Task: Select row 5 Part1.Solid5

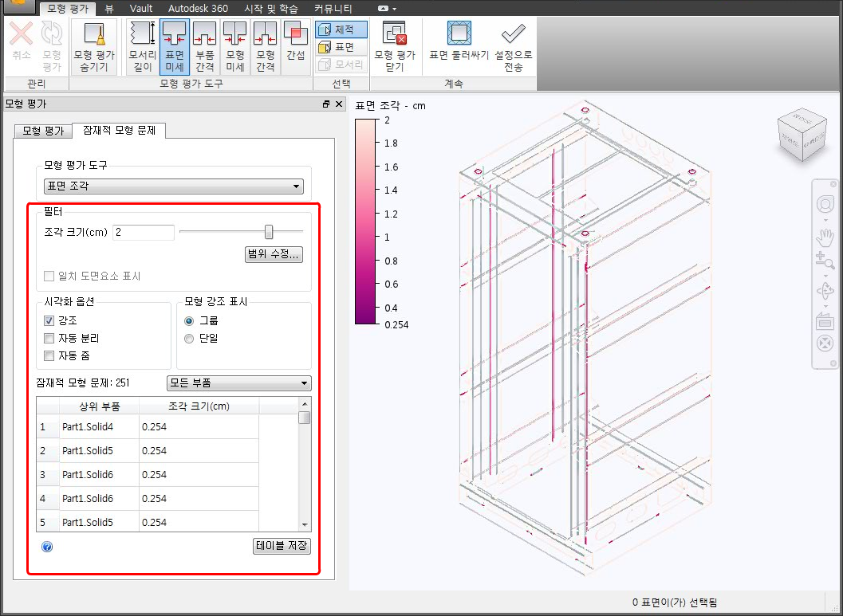Action: (148, 521)
